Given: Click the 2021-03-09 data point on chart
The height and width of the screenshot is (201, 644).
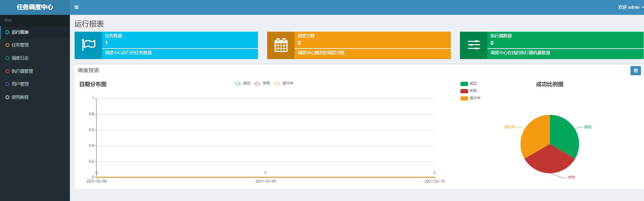Looking at the screenshot, I should [x=265, y=177].
